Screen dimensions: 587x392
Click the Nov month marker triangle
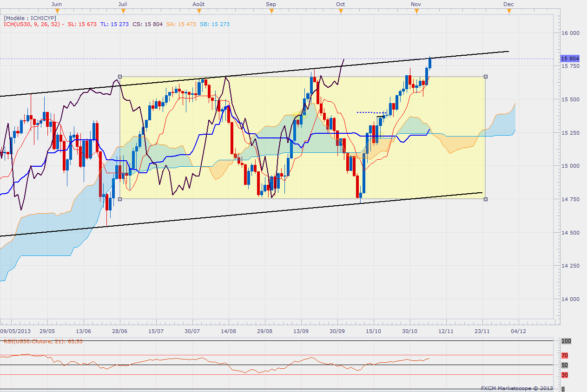point(416,12)
